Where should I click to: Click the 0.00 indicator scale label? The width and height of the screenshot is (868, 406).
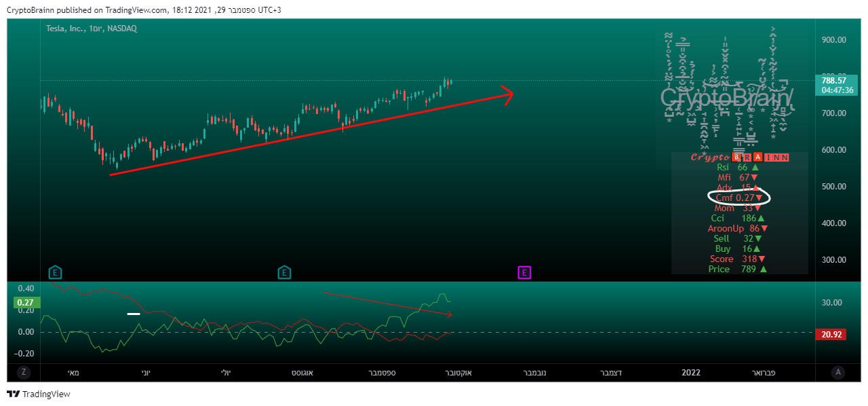[26, 332]
